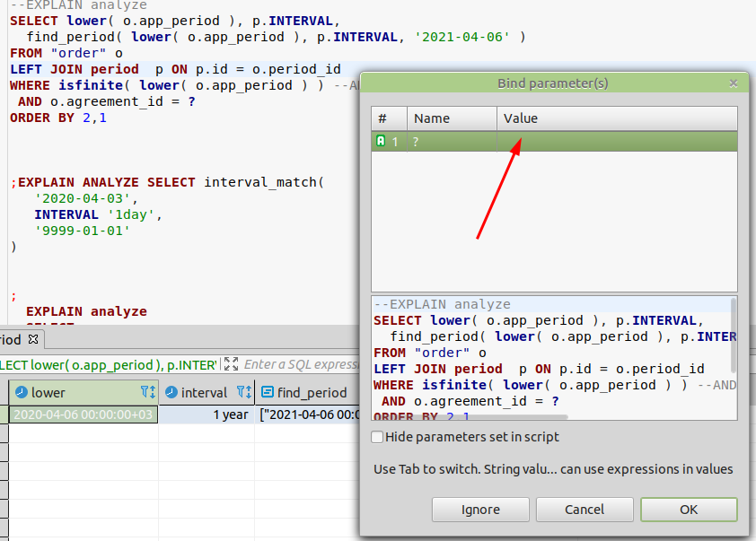
Task: Click the maximize icon beside the SQL expression box
Action: click(232, 365)
